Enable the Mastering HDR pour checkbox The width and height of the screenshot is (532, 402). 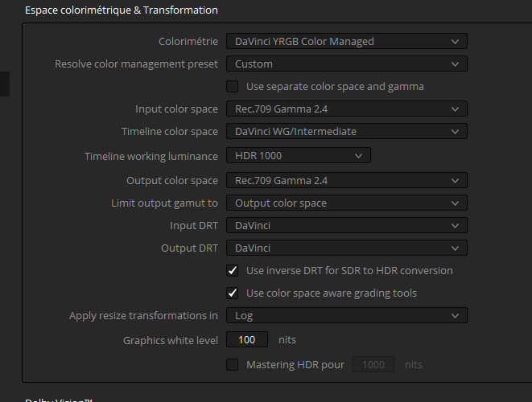click(233, 365)
